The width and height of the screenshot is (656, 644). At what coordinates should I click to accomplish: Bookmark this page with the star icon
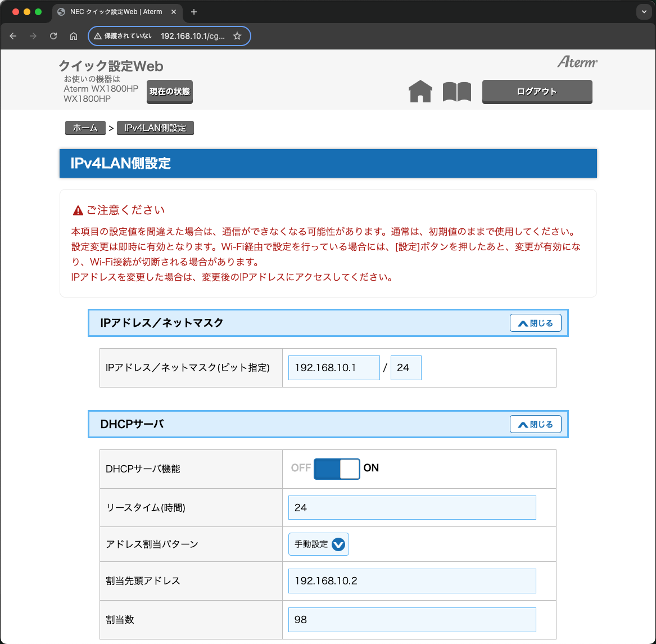click(x=237, y=36)
